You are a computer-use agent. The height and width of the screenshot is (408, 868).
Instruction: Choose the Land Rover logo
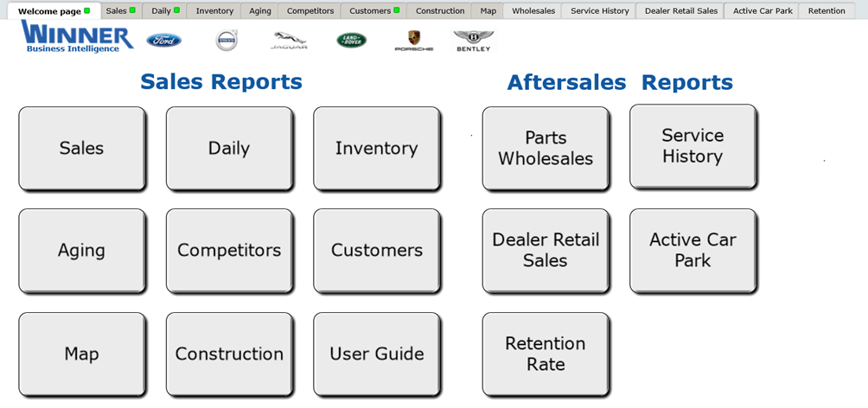[x=351, y=41]
